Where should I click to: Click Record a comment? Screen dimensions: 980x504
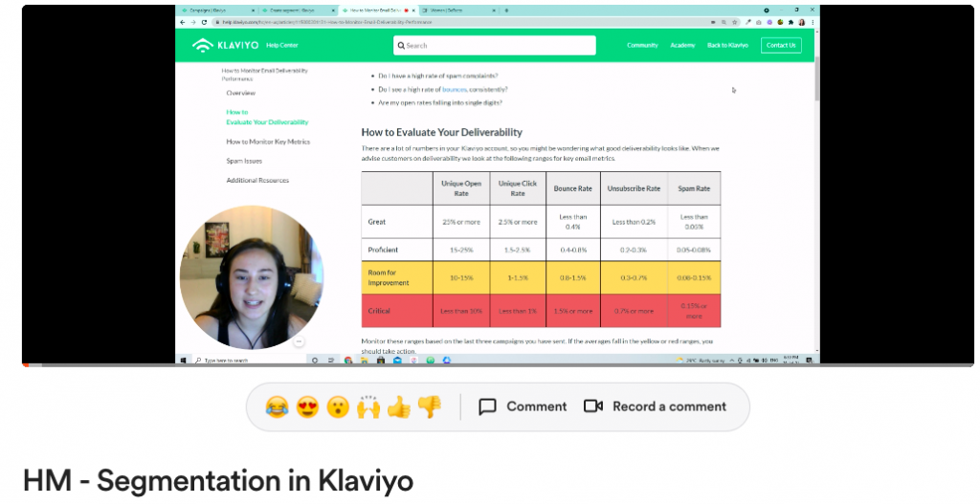[x=655, y=406]
